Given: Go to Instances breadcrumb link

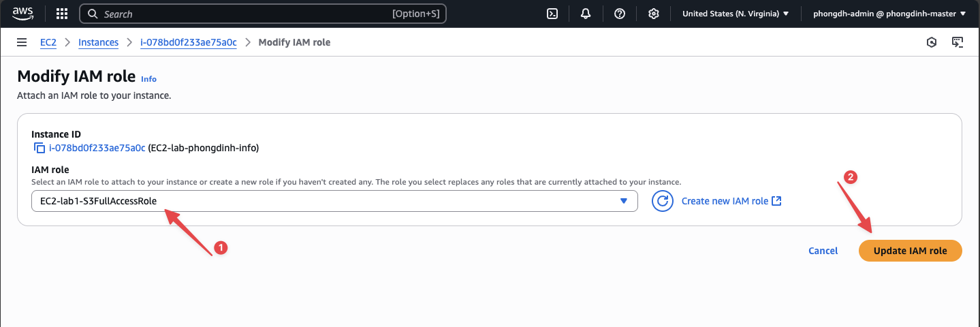Looking at the screenshot, I should click(x=98, y=42).
